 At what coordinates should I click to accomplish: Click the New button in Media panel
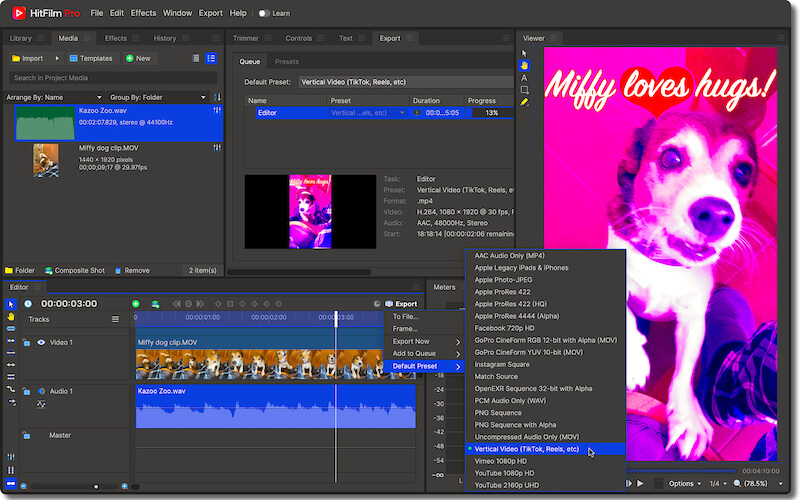click(x=138, y=58)
